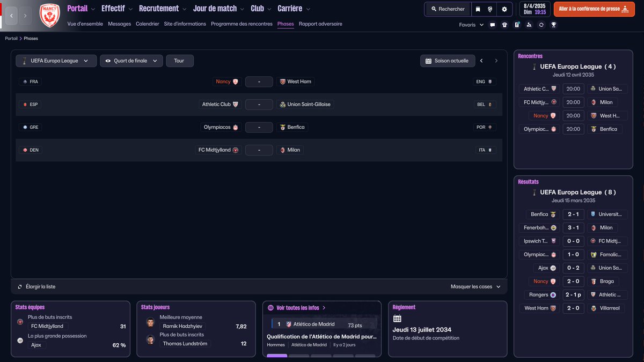Image resolution: width=644 pixels, height=362 pixels.
Task: Click the ENG country badge
Action: pyautogui.click(x=484, y=82)
